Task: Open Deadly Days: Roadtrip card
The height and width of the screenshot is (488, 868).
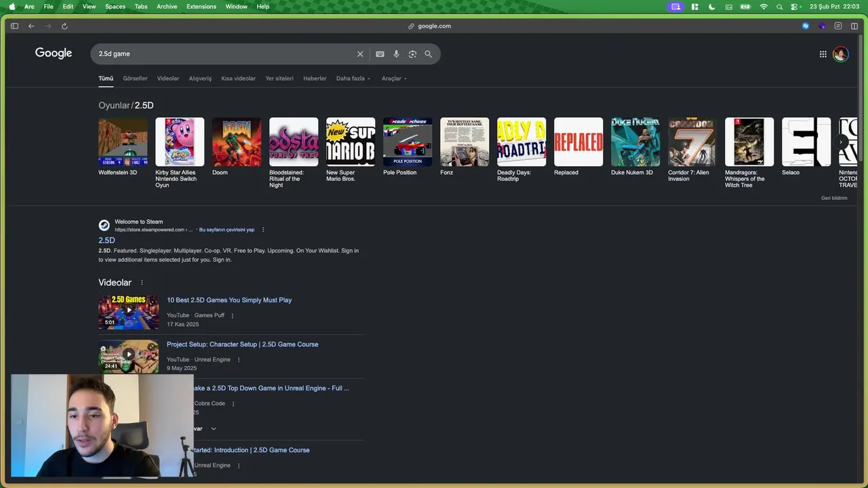Action: tap(521, 150)
